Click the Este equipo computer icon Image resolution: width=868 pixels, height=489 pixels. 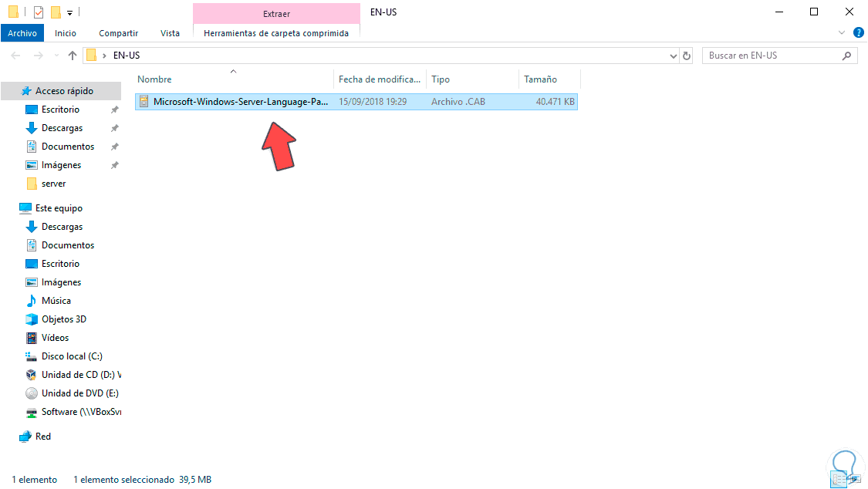point(25,208)
